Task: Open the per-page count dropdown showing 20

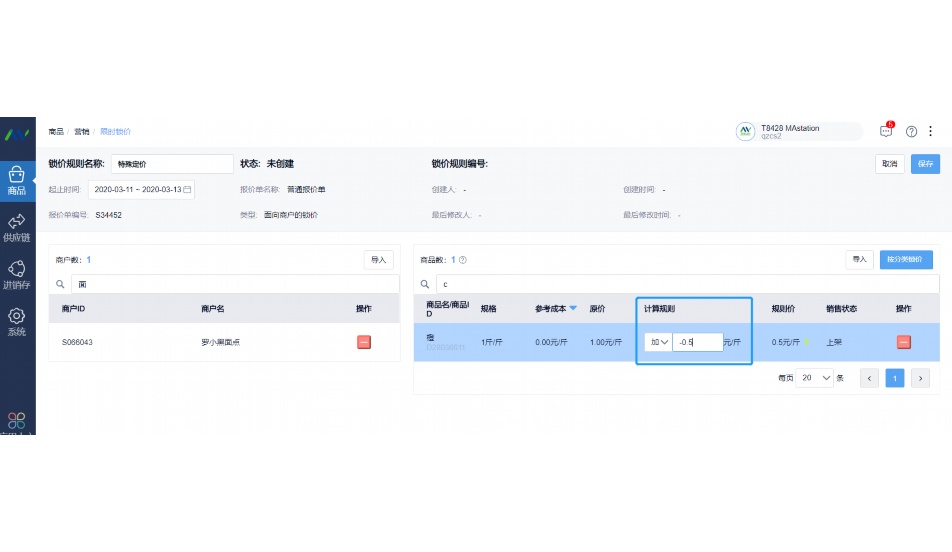Action: point(815,378)
